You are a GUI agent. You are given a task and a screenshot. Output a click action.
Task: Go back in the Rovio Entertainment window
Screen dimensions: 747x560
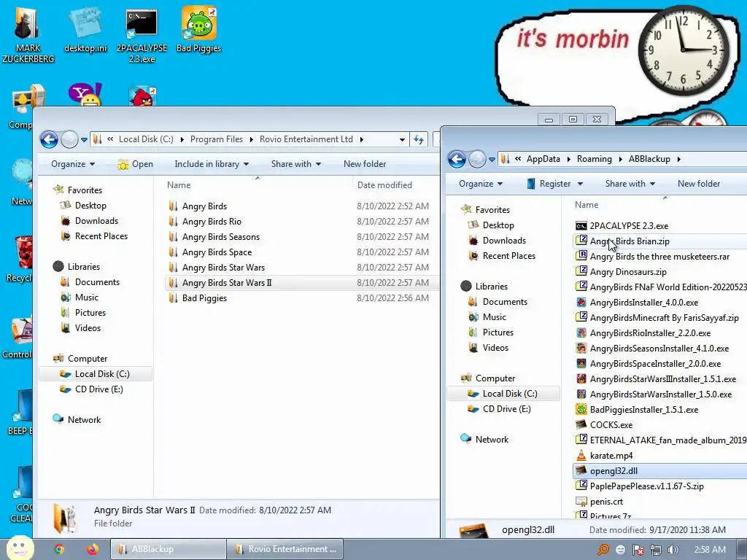point(49,139)
